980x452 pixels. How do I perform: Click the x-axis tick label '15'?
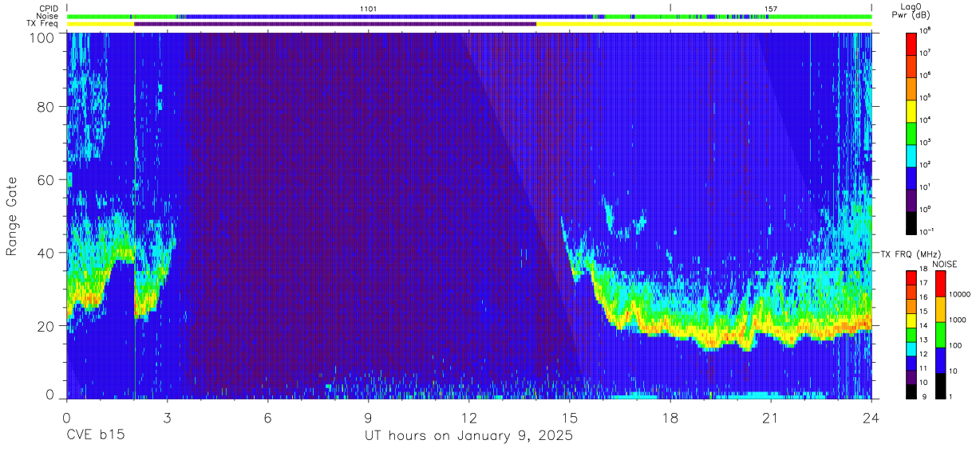[570, 418]
